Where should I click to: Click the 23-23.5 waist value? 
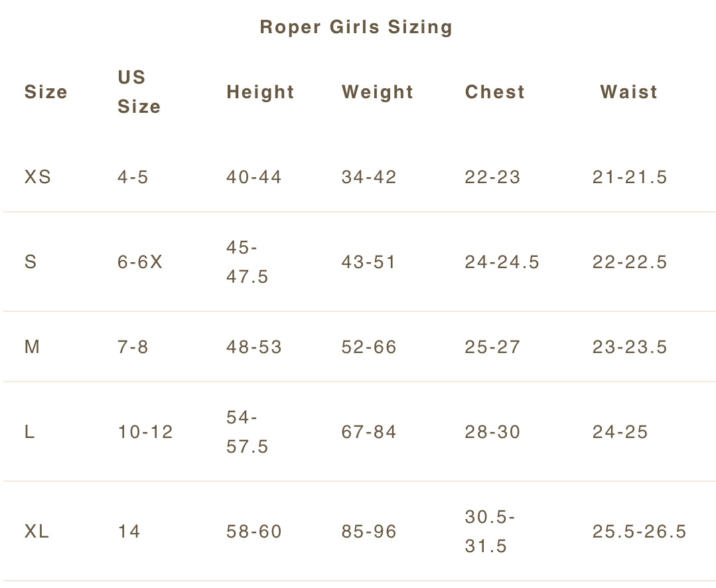[x=630, y=347]
